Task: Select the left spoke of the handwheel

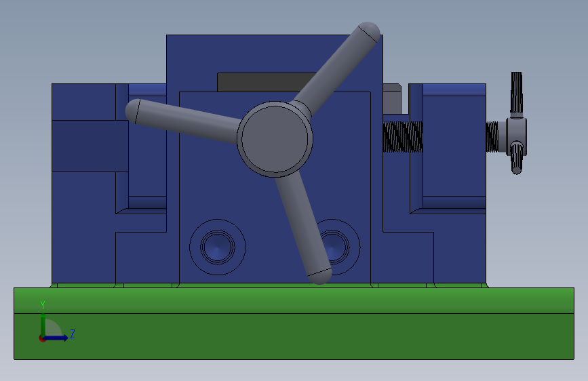Action: click(x=184, y=121)
